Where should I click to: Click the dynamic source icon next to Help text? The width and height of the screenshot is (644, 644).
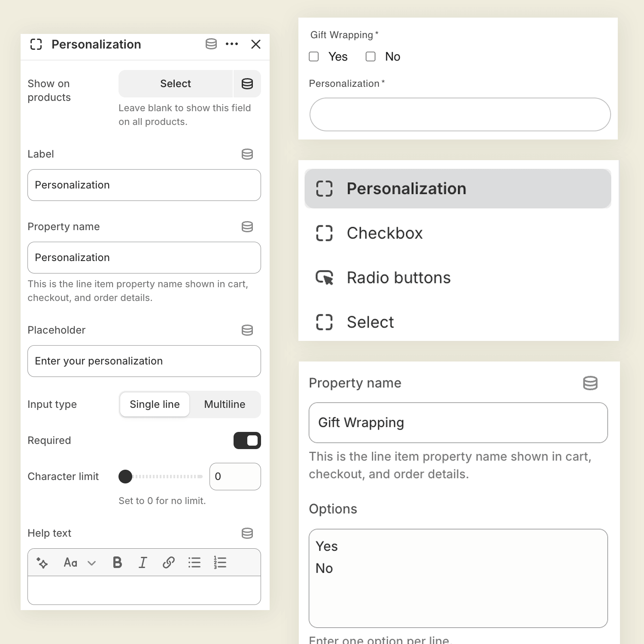[x=247, y=533]
